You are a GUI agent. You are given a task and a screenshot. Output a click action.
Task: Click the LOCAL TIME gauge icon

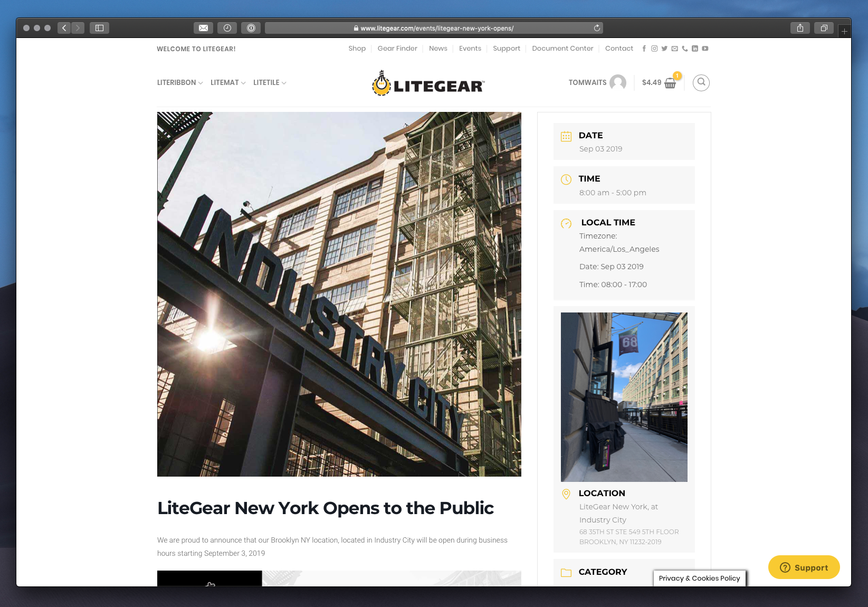566,223
